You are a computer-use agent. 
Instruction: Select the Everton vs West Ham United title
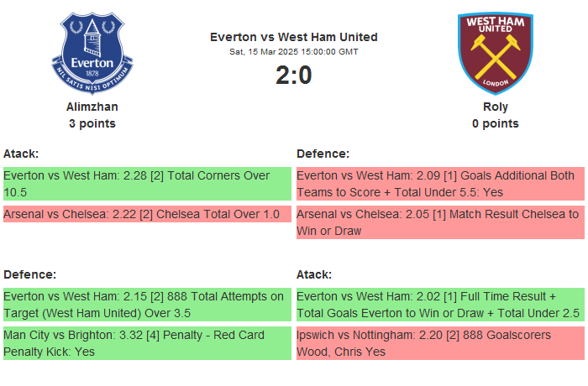click(x=293, y=37)
